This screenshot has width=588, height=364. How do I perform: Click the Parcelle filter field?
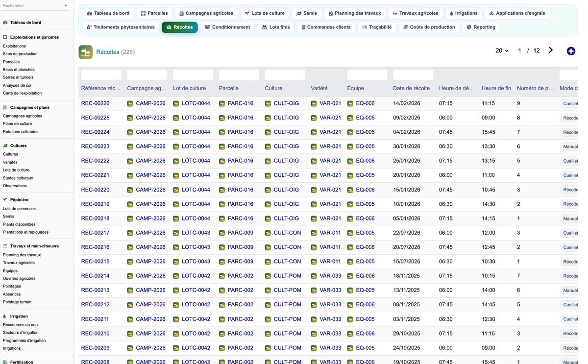tap(239, 75)
